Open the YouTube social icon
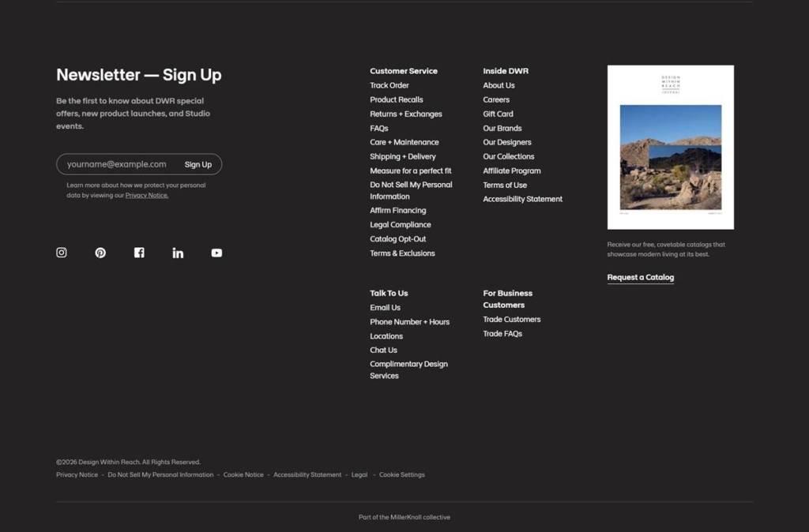Screen dimensions: 809x532 pos(216,253)
